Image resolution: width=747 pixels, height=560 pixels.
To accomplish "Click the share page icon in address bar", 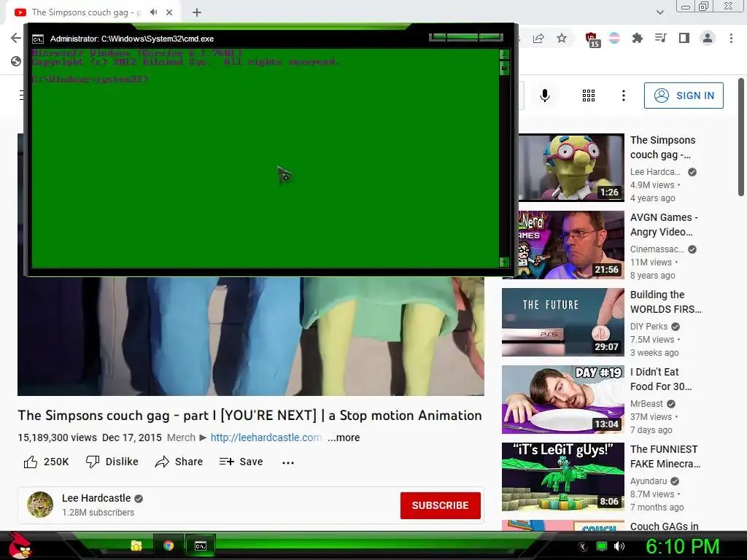I will point(538,38).
